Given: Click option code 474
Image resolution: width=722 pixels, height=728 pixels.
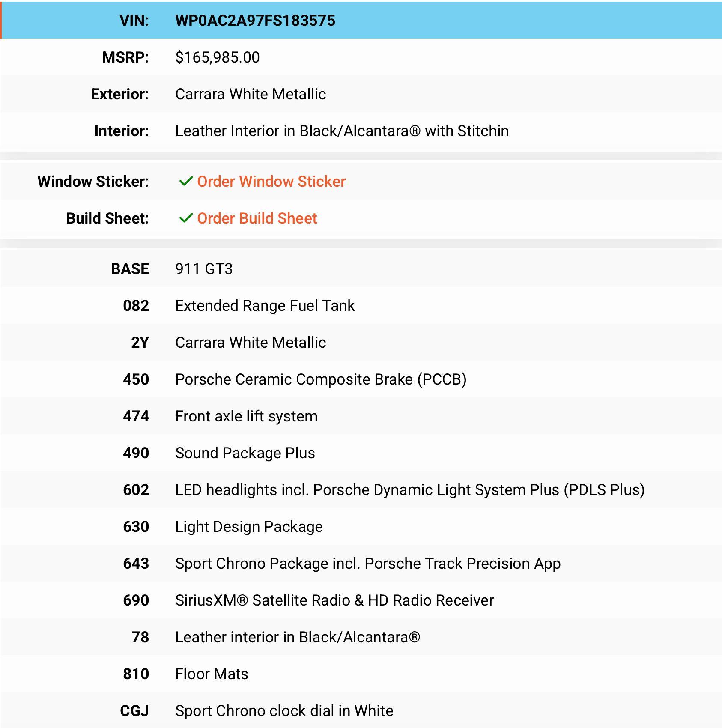Looking at the screenshot, I should (x=136, y=416).
